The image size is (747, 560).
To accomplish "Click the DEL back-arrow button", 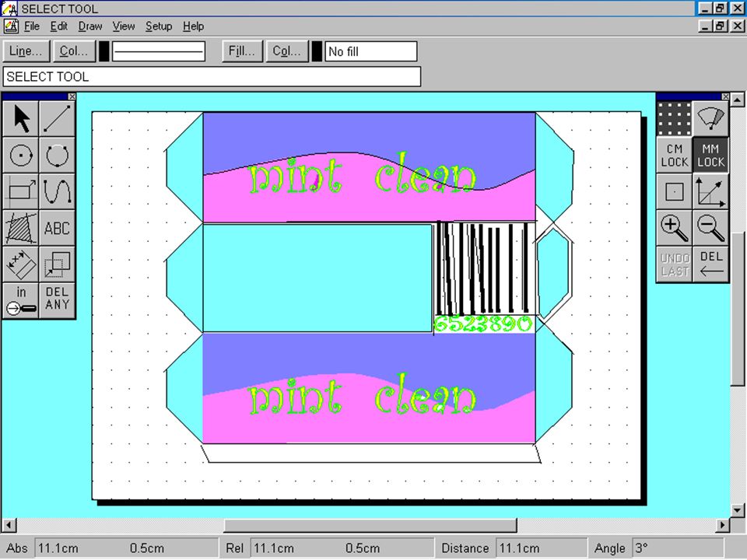I will (x=710, y=264).
